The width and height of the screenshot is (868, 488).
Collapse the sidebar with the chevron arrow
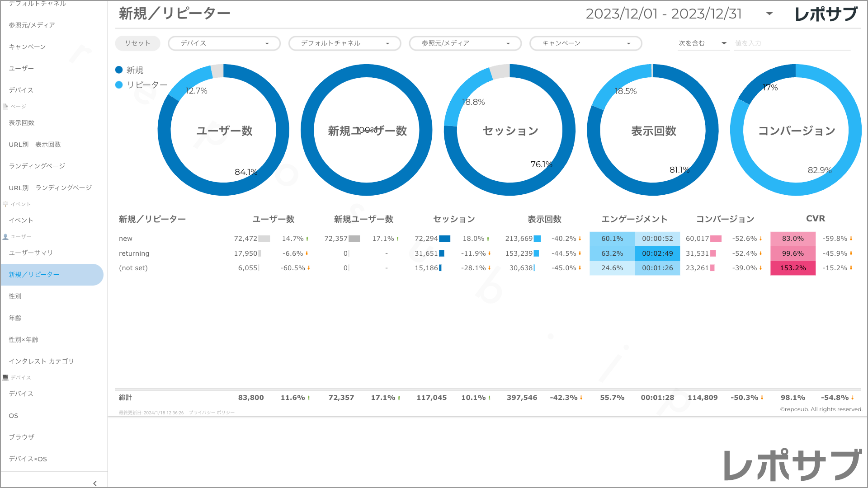94,483
